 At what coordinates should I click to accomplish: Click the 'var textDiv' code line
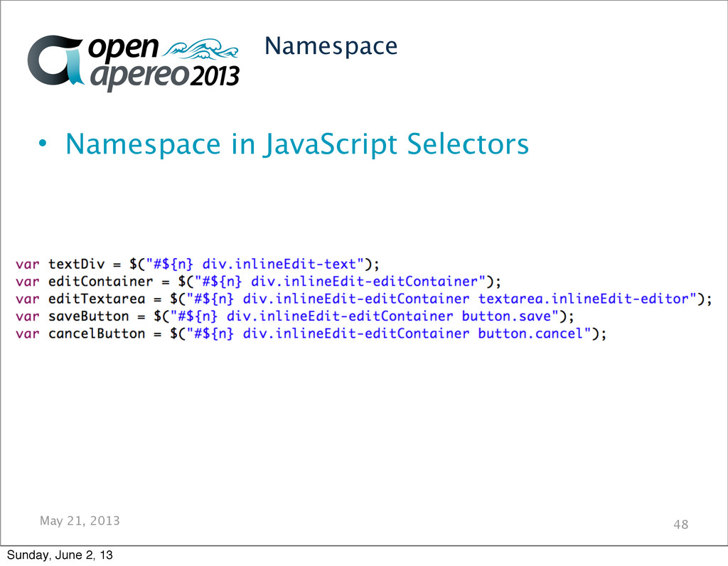[x=198, y=265]
